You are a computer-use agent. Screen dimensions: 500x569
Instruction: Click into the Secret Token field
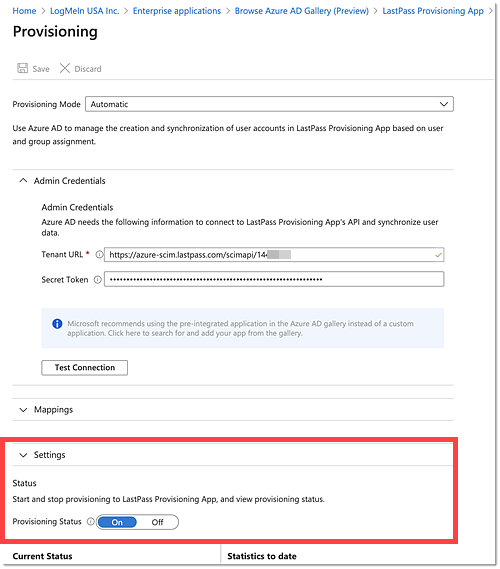tap(274, 279)
